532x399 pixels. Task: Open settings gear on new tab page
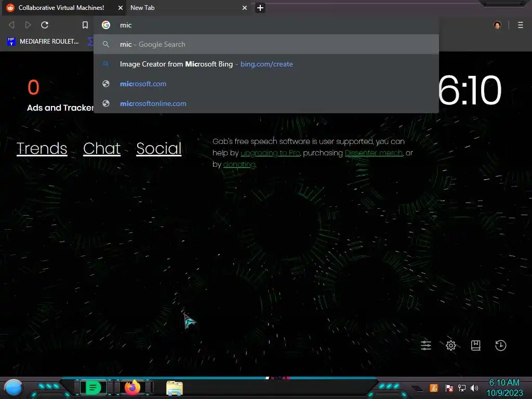[x=451, y=345]
